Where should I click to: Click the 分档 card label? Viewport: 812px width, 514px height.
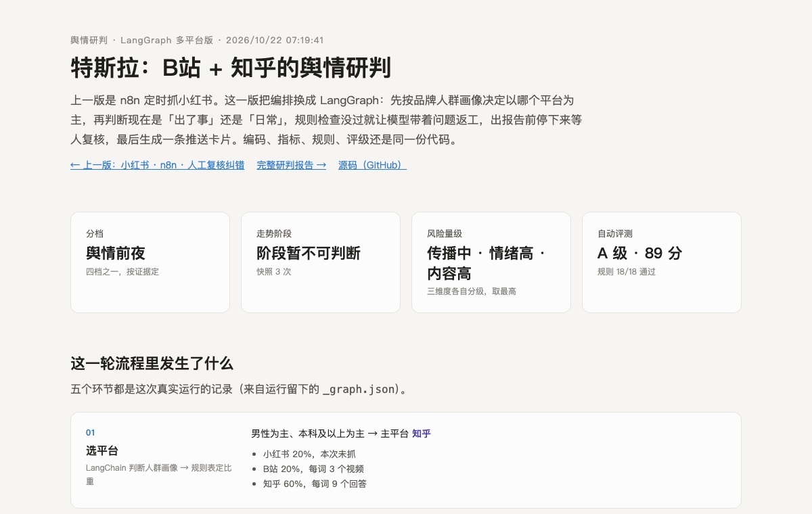[x=95, y=233]
